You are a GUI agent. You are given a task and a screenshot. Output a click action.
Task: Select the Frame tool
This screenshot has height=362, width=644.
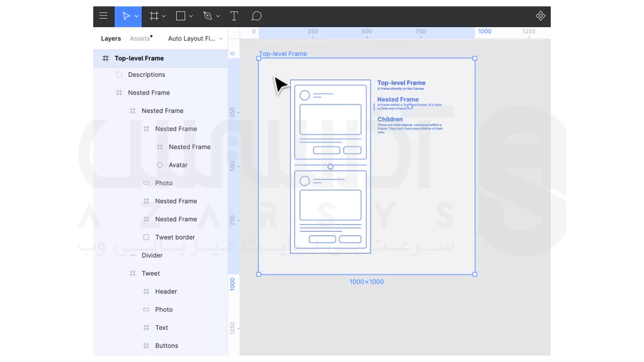pos(154,16)
